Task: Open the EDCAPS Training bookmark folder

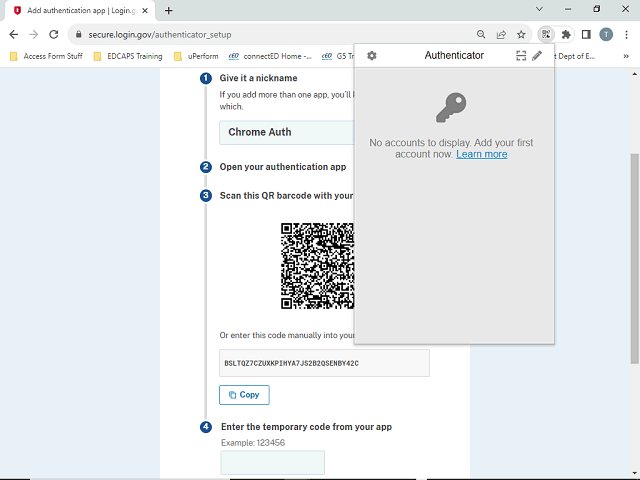Action: pyautogui.click(x=128, y=56)
